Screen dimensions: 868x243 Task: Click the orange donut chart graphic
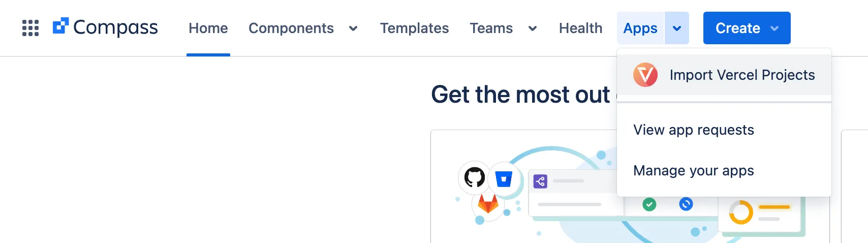(x=740, y=212)
